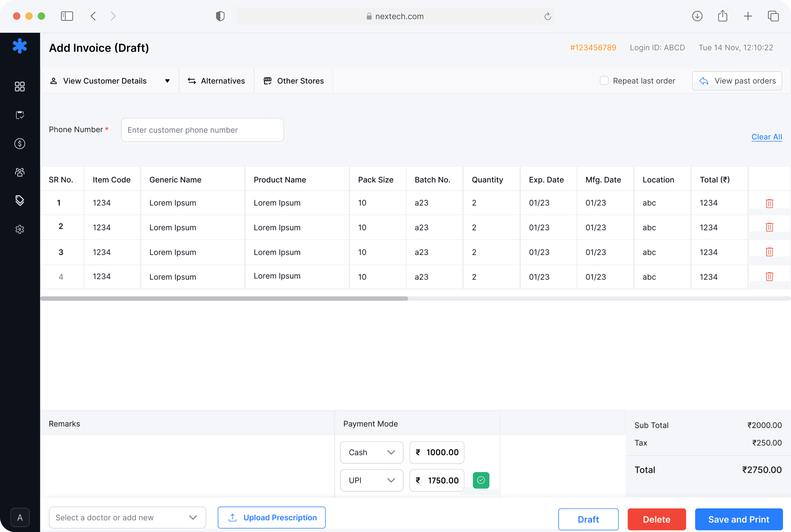The width and height of the screenshot is (791, 532).
Task: Reload the page with the refresh icon
Action: [x=547, y=16]
